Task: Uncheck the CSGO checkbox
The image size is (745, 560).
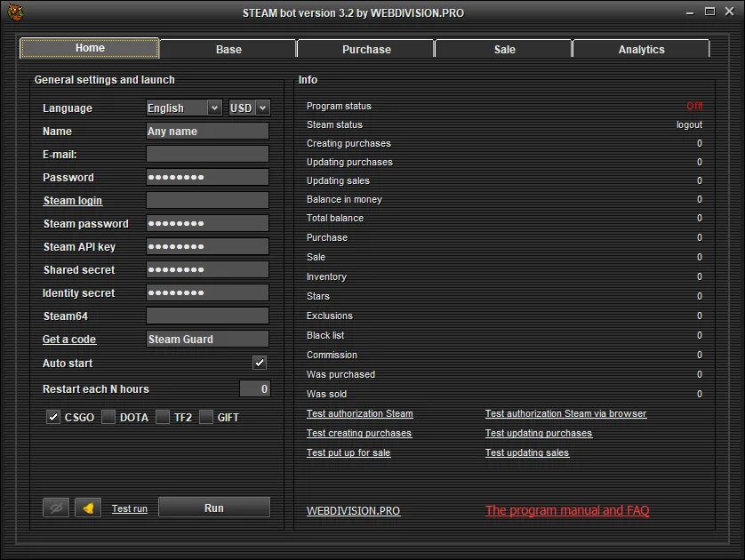Action: click(x=53, y=417)
